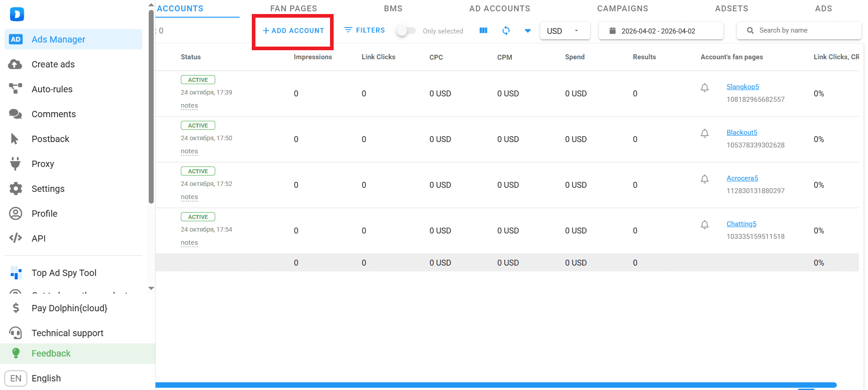Click the bell icon for Chatting5 row
Image resolution: width=868 pixels, height=390 pixels.
point(704,225)
